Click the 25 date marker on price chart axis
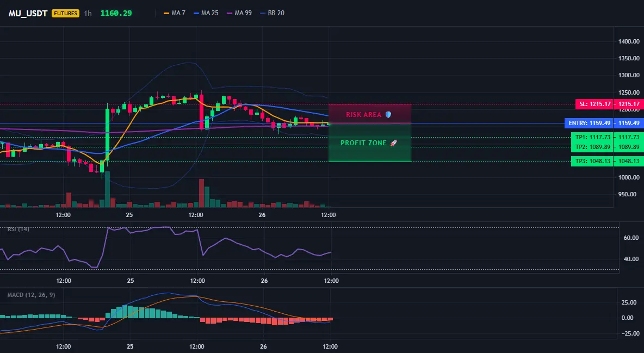Image resolution: width=644 pixels, height=353 pixels. point(129,215)
